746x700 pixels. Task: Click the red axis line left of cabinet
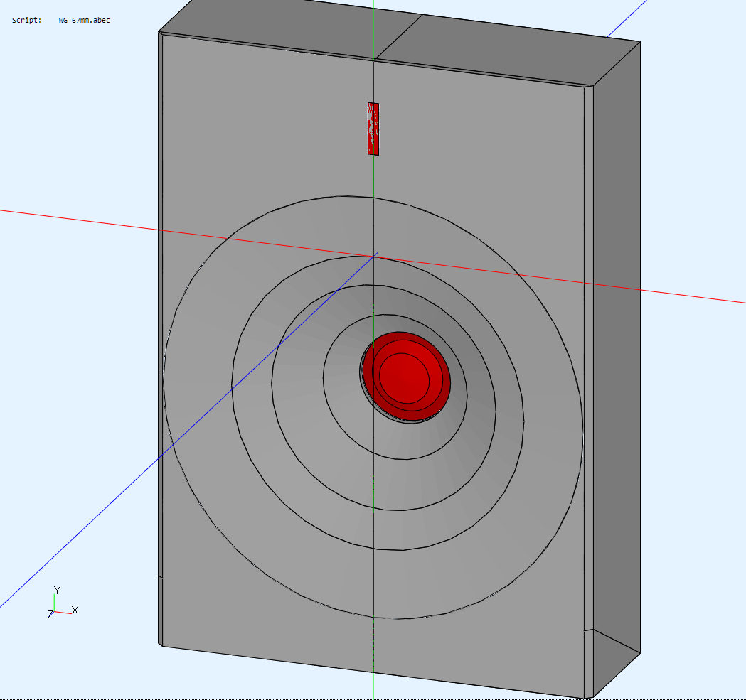71,218
